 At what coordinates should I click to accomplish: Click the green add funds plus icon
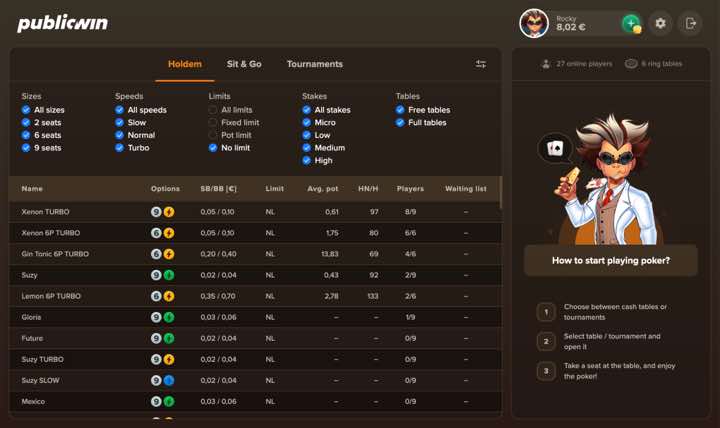(x=631, y=23)
